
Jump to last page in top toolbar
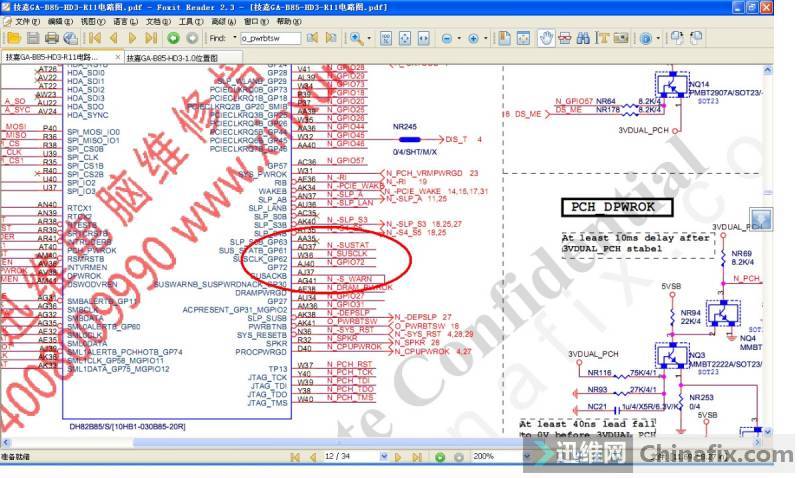(x=151, y=38)
